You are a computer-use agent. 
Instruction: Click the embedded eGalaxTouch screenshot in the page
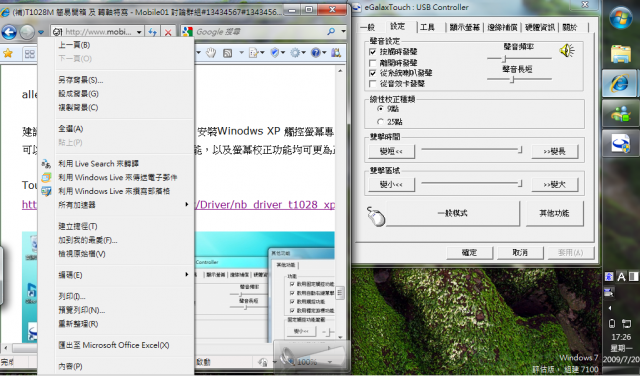coord(264,287)
